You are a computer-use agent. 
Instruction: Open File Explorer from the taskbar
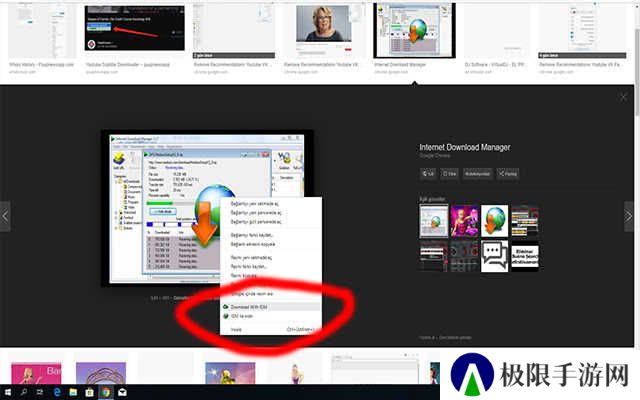point(73,392)
